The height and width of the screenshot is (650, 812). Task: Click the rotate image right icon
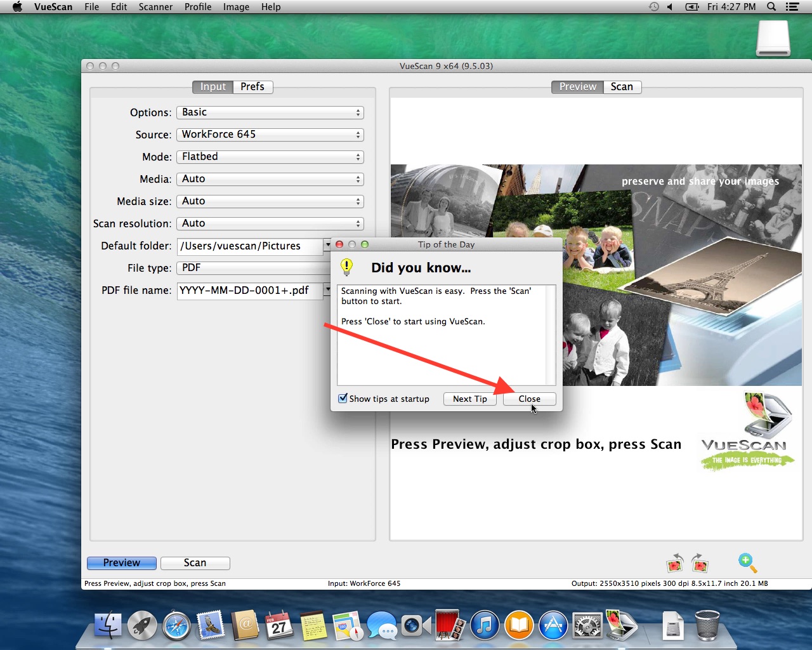[x=699, y=563]
